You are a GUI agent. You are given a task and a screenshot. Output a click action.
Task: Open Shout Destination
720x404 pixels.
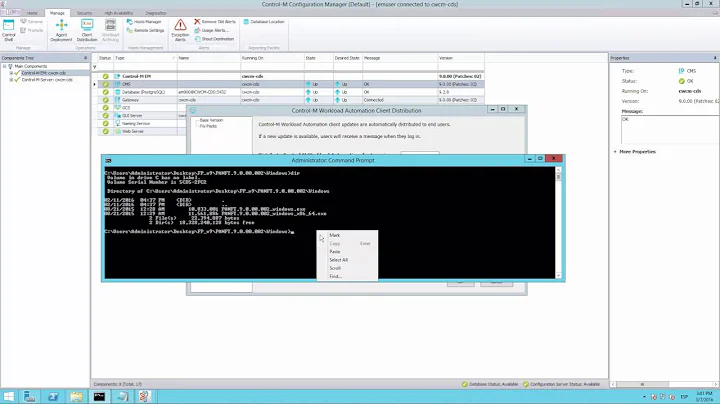pos(214,39)
